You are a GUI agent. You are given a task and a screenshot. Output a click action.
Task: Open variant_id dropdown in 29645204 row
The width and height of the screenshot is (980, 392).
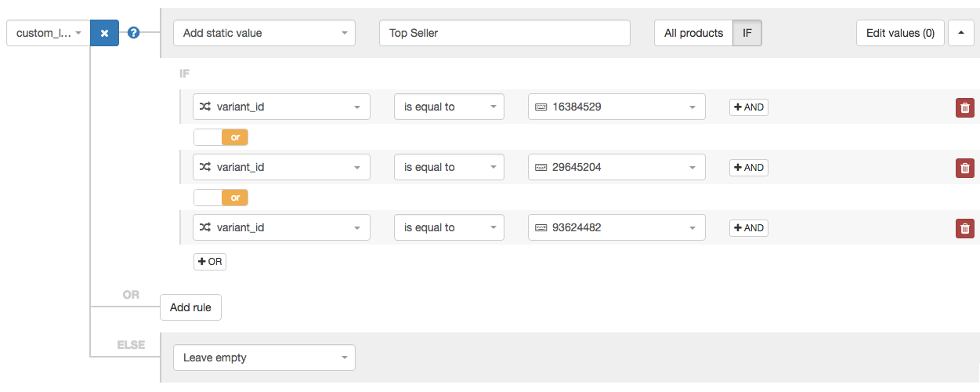tap(281, 167)
